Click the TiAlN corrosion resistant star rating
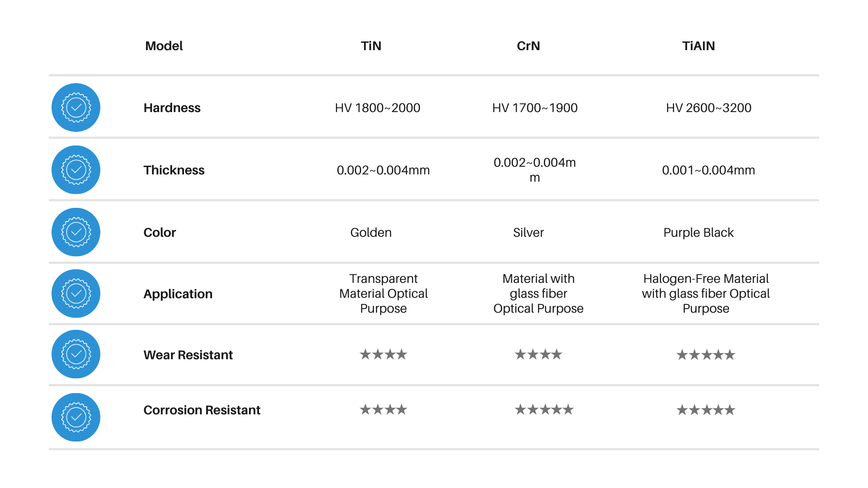The image size is (868, 488). tap(706, 410)
